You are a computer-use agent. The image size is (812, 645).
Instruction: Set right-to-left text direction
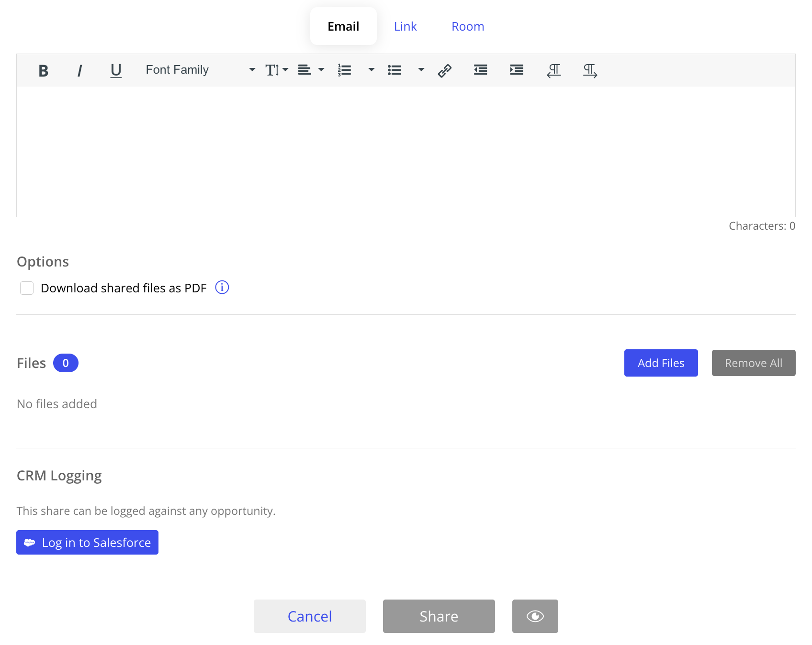(554, 70)
